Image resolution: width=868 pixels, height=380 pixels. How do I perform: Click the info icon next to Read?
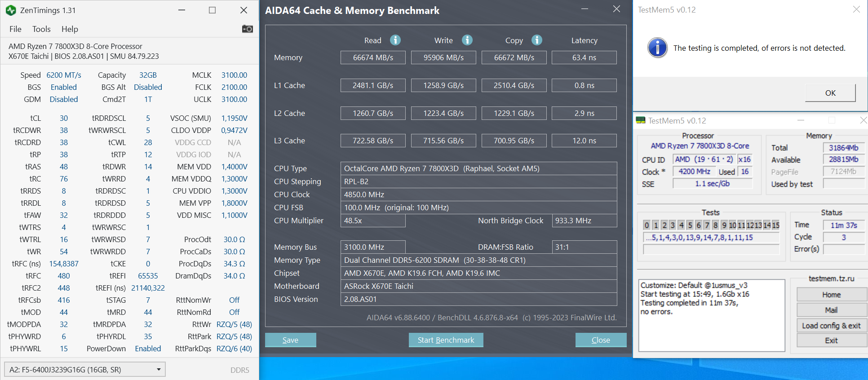click(395, 40)
